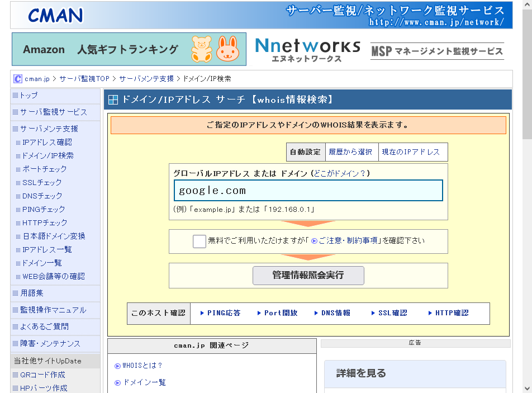Click scrollbar up arrow
The height and width of the screenshot is (393, 532).
[527, 4]
